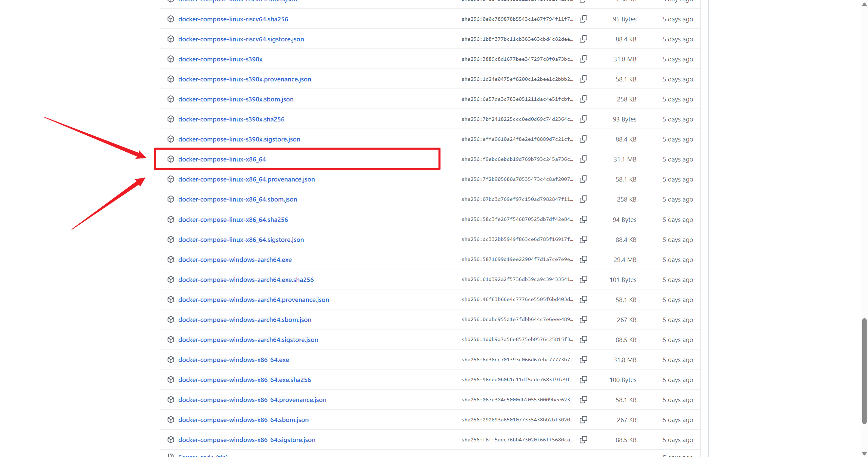The width and height of the screenshot is (868, 457).
Task: Copy digest of docker-compose-windows-aarch64.exe.sha256
Action: [x=583, y=280]
